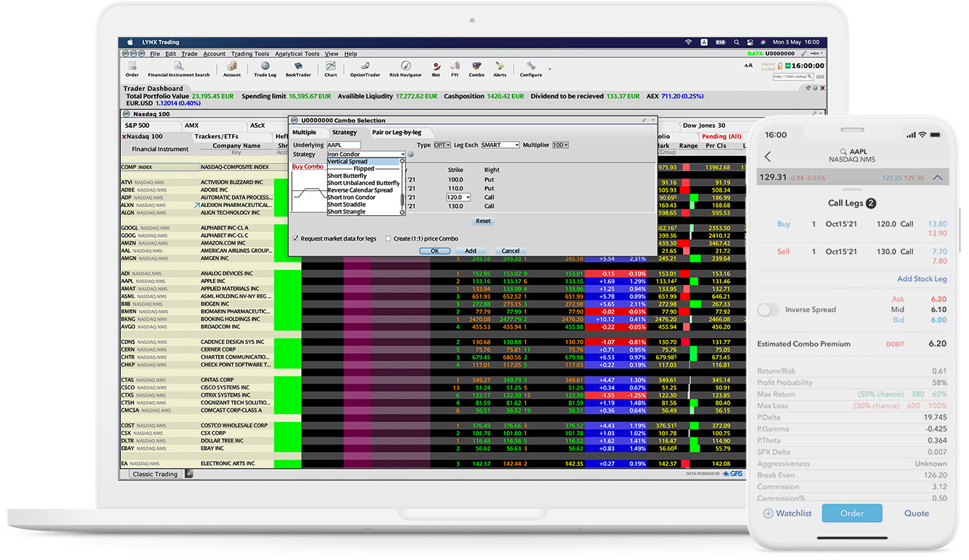Collapse the phone quote panel chevron
The width and height of the screenshot is (969, 560).
938,177
